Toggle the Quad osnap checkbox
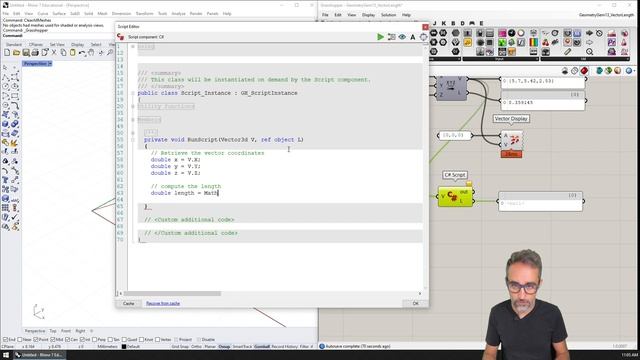This screenshot has width=640, height=360. [124, 340]
